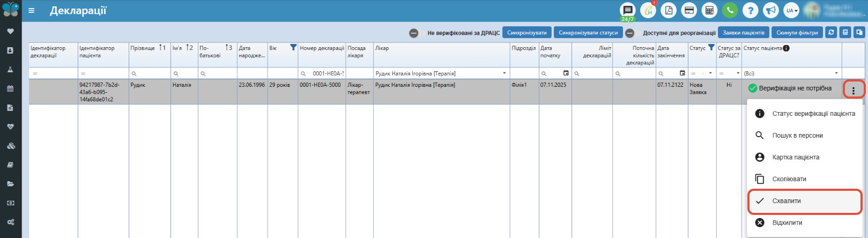Image resolution: width=868 pixels, height=238 pixels.
Task: Open the settings gears sidebar icon
Action: point(10,222)
